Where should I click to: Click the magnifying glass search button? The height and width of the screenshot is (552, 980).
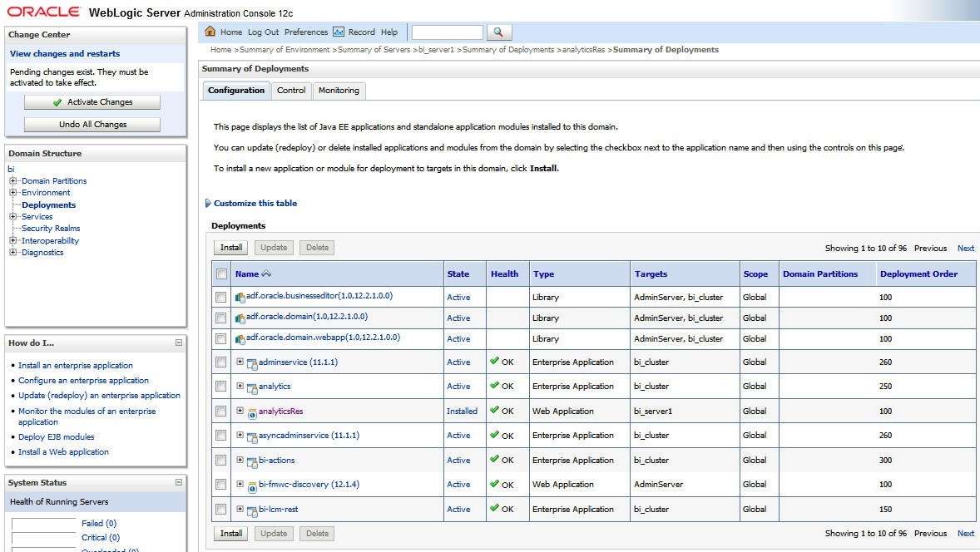coord(497,32)
